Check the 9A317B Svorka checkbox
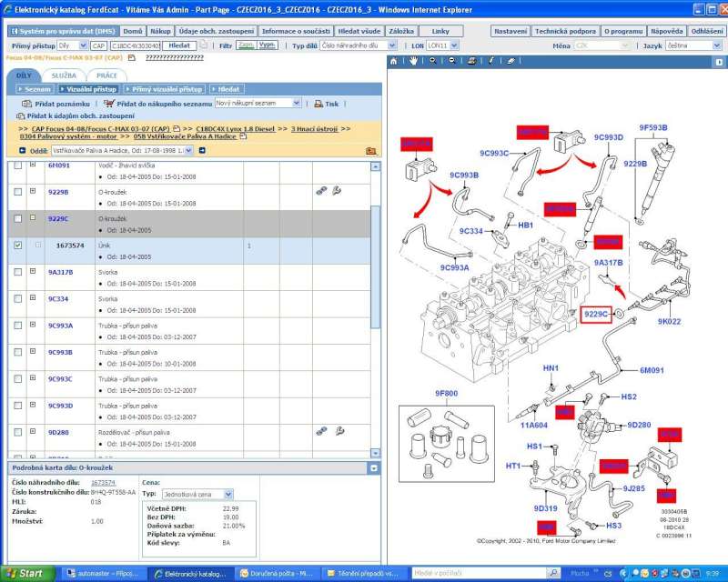 (19, 272)
